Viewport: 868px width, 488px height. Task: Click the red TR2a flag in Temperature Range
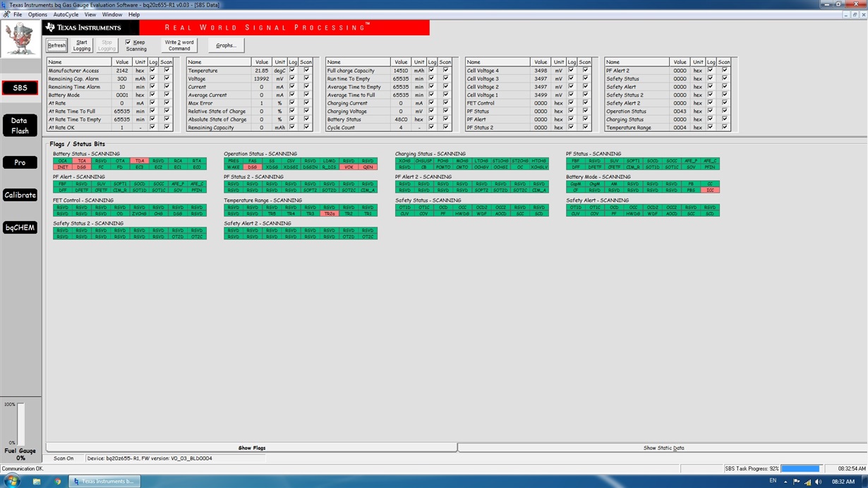coord(330,213)
